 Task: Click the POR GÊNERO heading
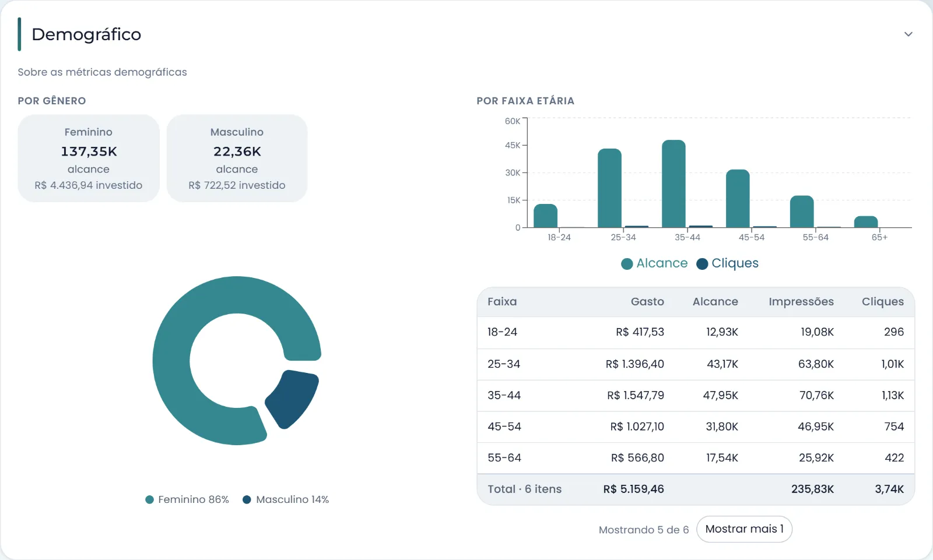pos(52,101)
